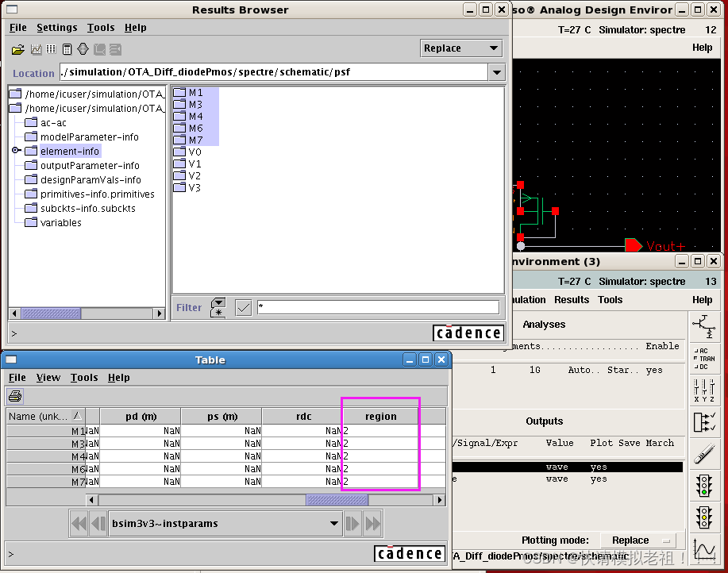This screenshot has width=728, height=573.
Task: Click the yellow traffic light stop icon
Action: point(704,517)
